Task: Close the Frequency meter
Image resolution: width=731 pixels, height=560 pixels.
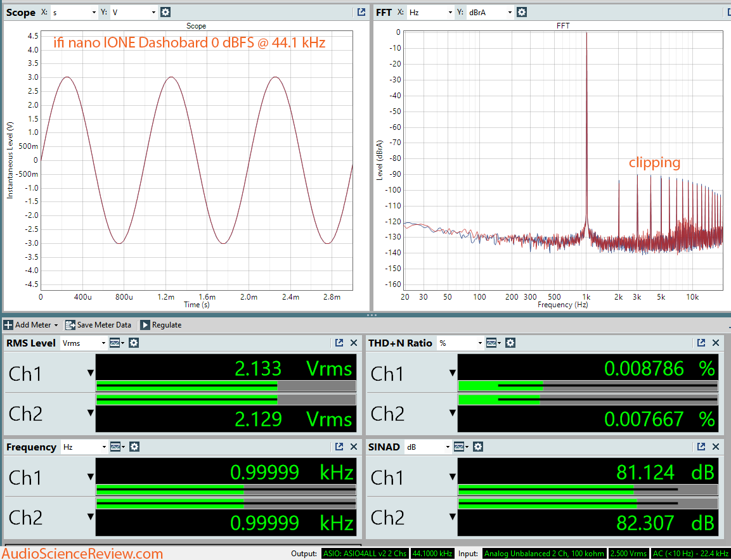Action: tap(354, 447)
